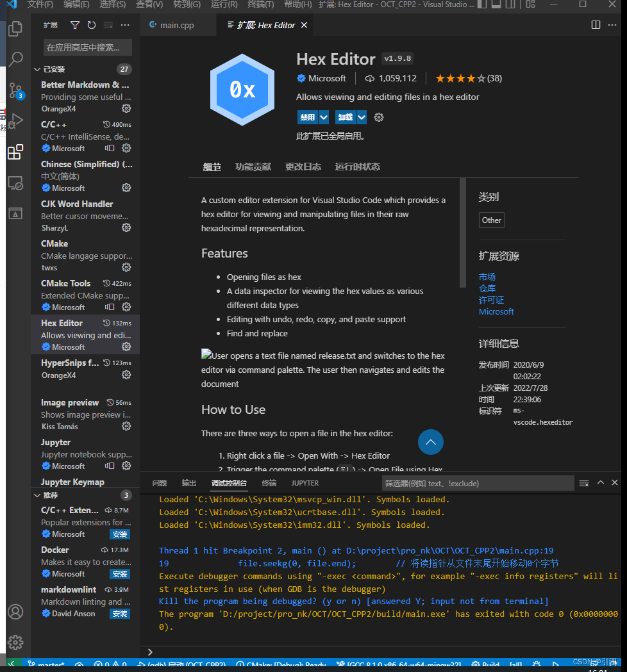Switch to the 终端 panel tab

point(268,483)
